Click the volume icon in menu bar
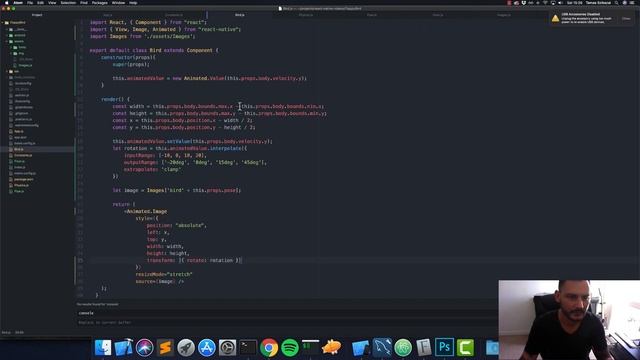The width and height of the screenshot is (640, 360). coord(560,3)
